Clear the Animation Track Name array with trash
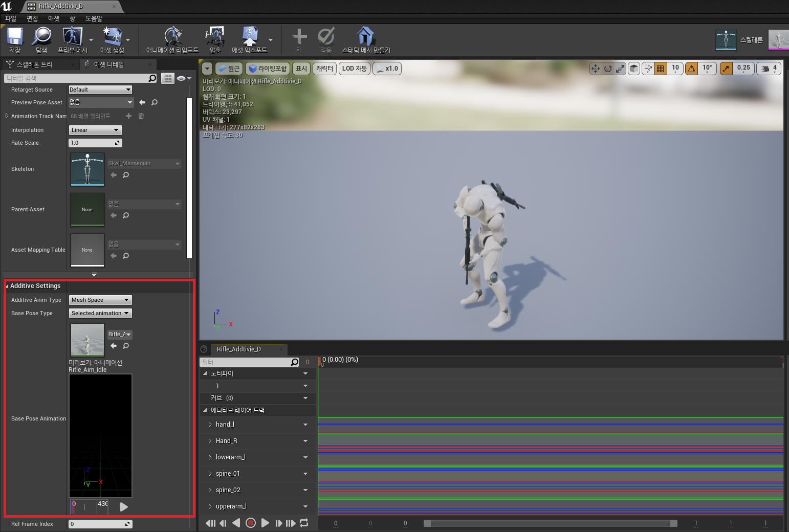Screen dimensions: 789x532 coord(141,116)
